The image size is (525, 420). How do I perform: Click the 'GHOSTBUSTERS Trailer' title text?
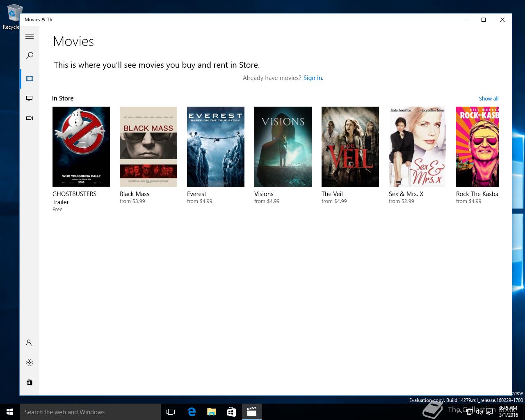(74, 198)
